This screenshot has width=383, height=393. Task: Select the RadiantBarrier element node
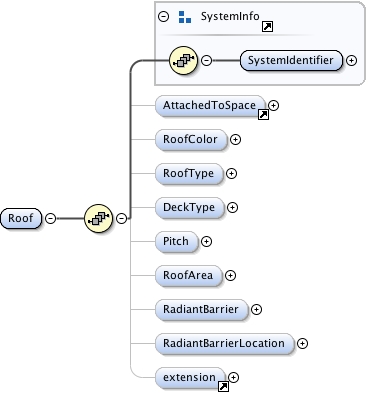click(201, 309)
